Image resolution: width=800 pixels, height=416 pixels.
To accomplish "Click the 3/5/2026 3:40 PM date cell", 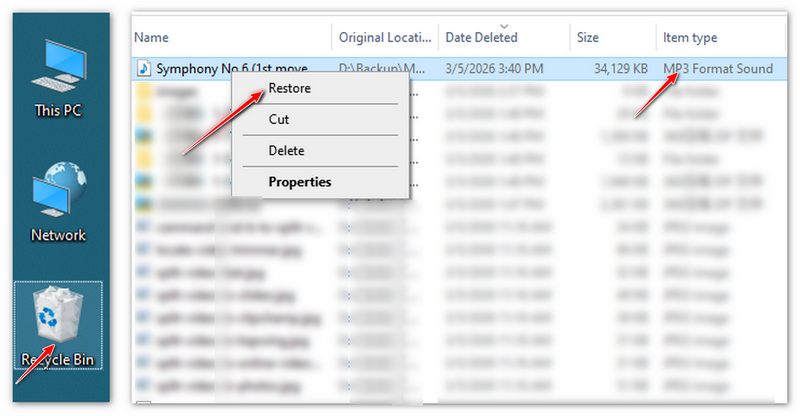I will tap(496, 68).
